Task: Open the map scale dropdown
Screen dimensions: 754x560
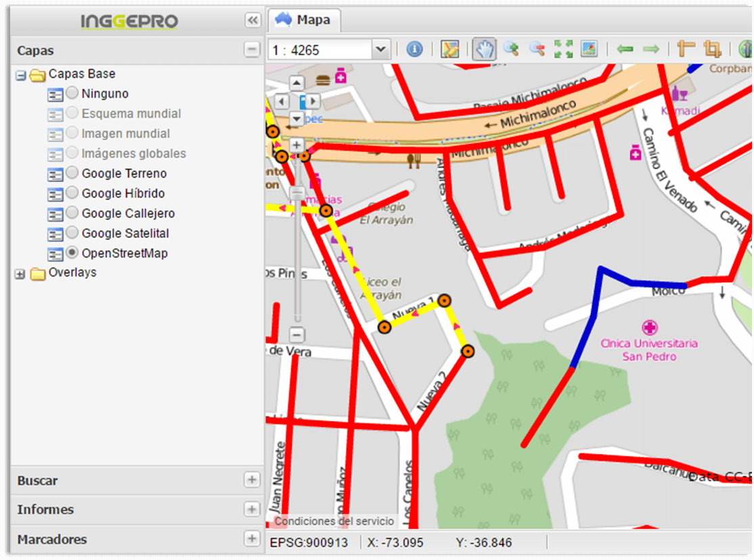Action: tap(380, 49)
